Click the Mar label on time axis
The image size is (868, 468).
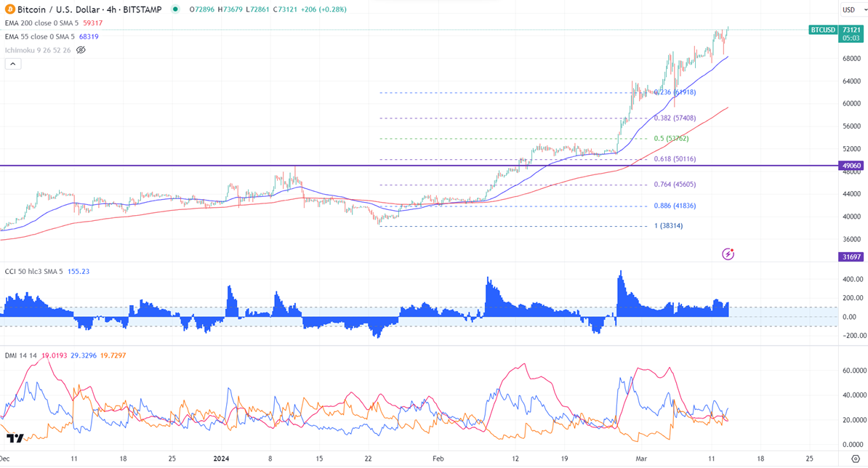(642, 459)
